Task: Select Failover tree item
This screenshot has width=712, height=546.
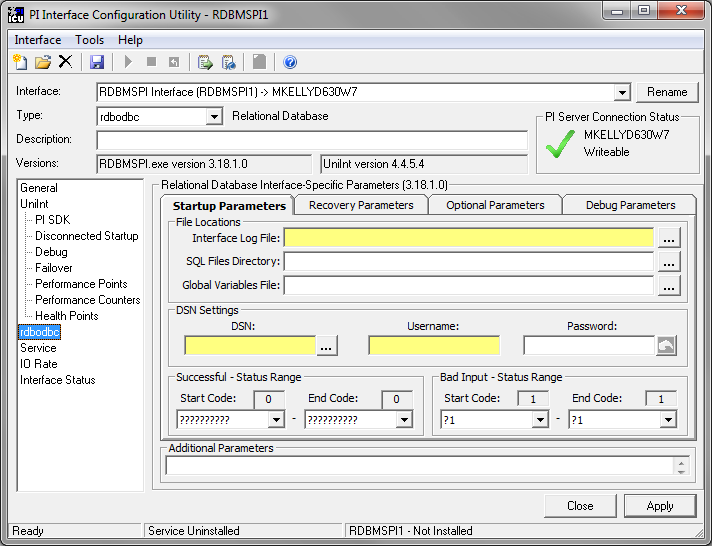Action: [54, 268]
